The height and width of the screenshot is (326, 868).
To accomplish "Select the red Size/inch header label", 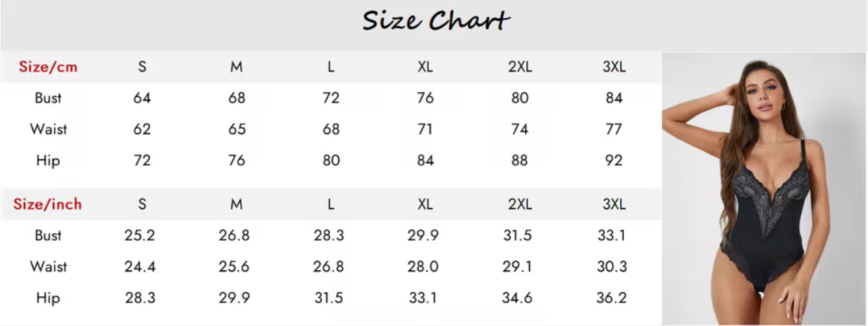I will click(48, 204).
